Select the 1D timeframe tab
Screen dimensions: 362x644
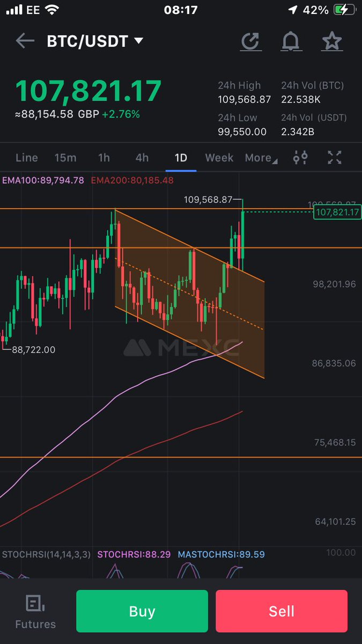coord(181,158)
